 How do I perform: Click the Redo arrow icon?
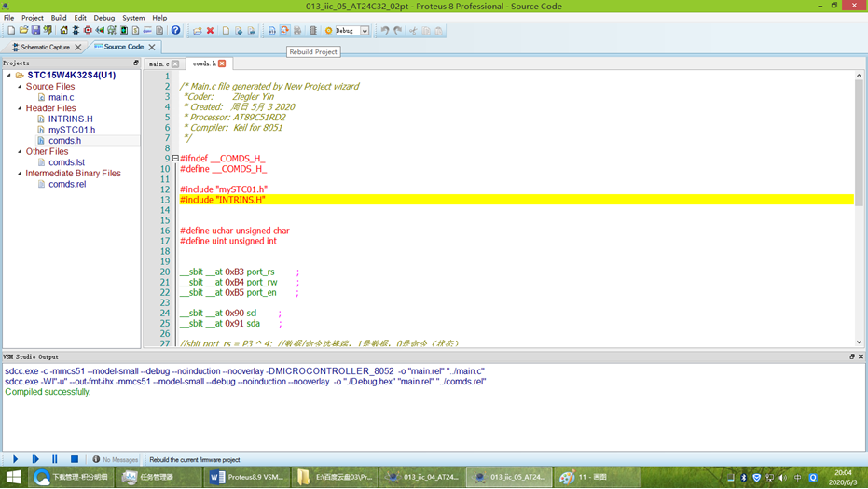(398, 31)
